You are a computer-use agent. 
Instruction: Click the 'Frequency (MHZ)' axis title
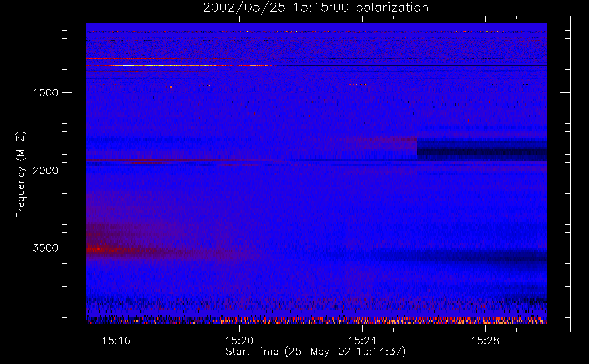coord(21,175)
